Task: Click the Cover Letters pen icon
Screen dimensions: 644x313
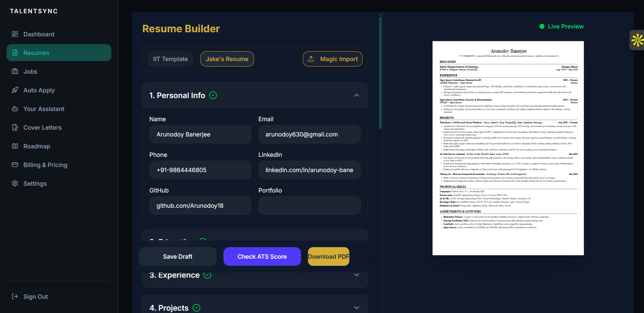Action: coord(15,127)
